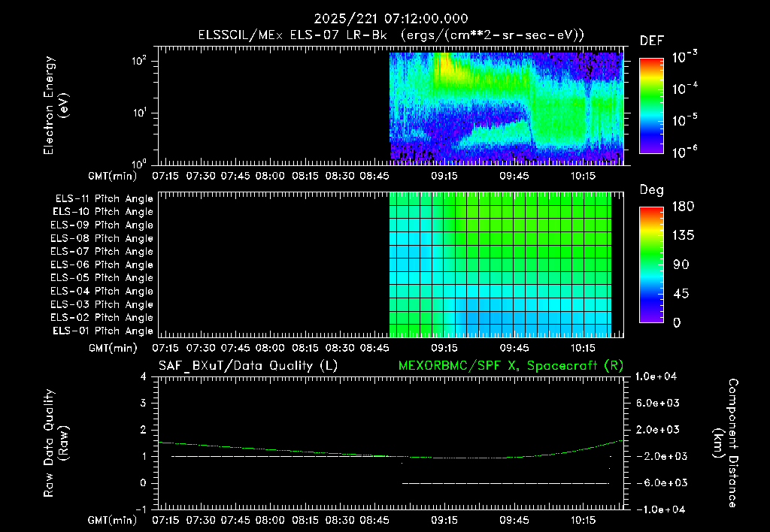Click the white data quality line at zero
The width and height of the screenshot is (770, 532).
506,483
